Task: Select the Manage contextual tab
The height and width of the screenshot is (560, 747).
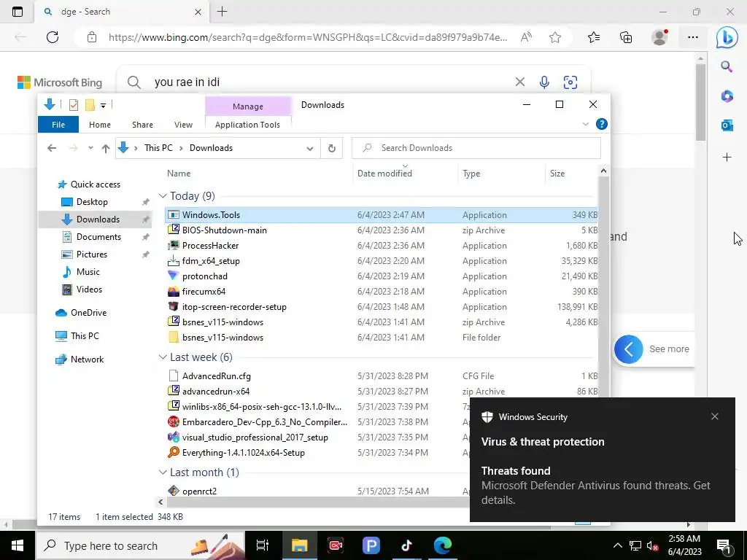Action: point(248,106)
